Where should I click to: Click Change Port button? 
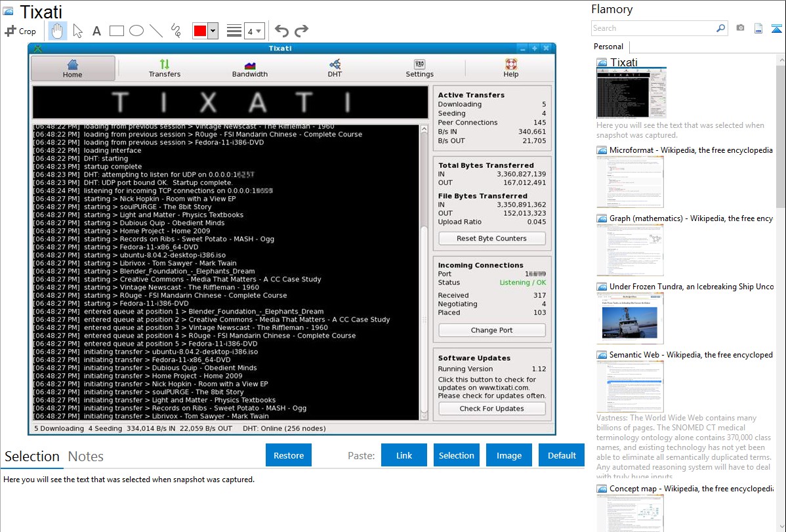[492, 330]
